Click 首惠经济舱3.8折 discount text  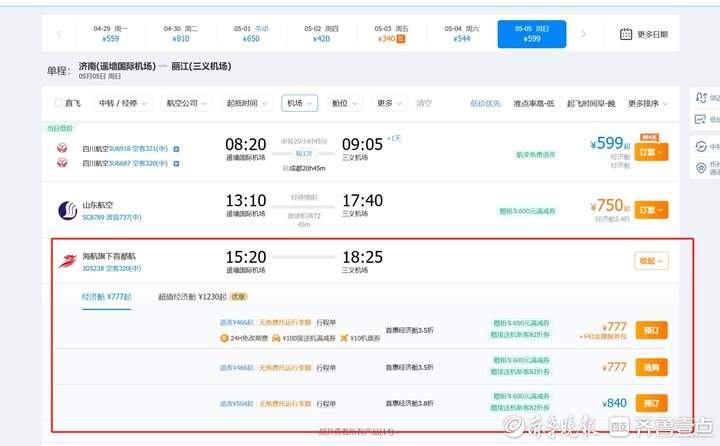click(x=409, y=403)
